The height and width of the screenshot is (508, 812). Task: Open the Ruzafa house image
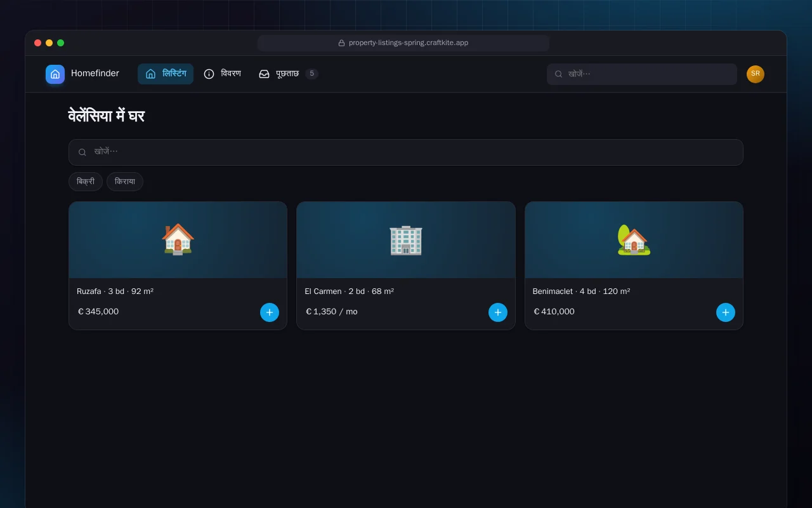[178, 240]
